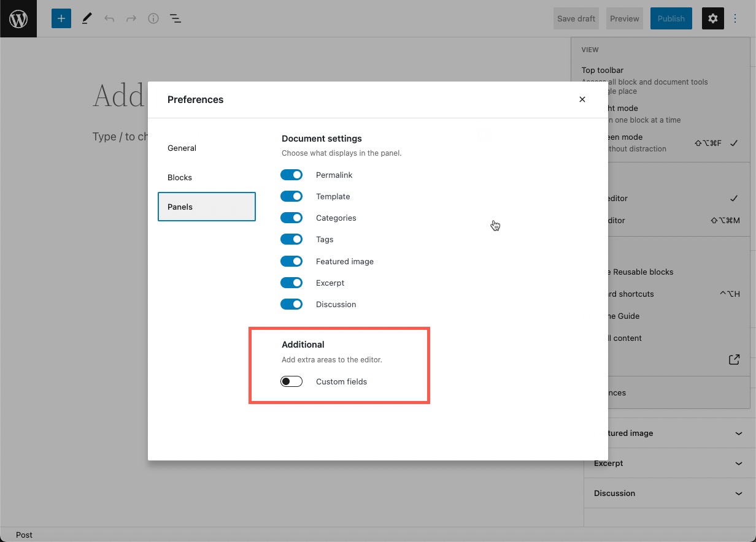756x542 pixels.
Task: Expand the Discussion sidebar panel
Action: (x=669, y=494)
